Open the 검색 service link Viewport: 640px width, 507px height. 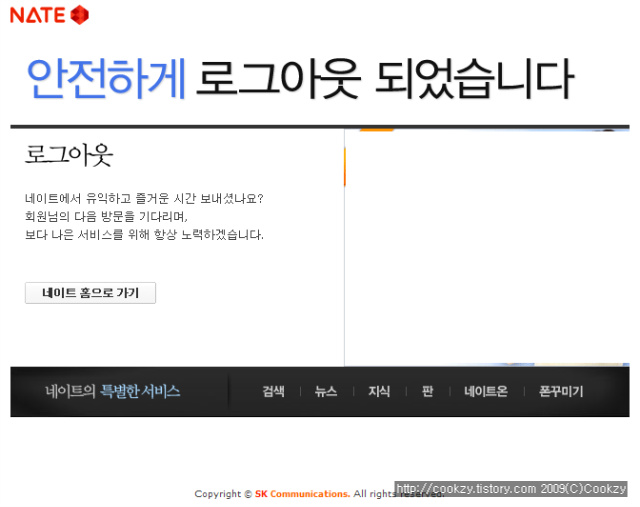pos(273,391)
